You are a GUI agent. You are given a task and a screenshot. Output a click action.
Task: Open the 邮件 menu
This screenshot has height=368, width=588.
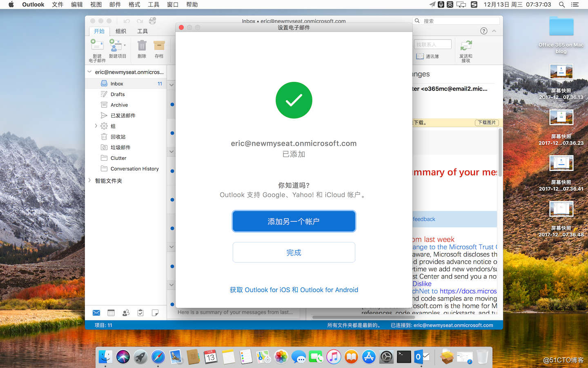[x=115, y=4]
